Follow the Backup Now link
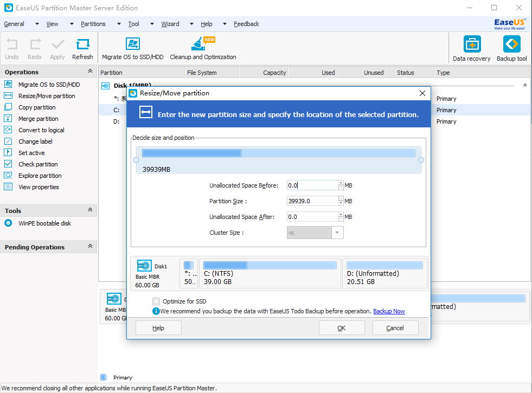Image resolution: width=532 pixels, height=393 pixels. (x=389, y=311)
